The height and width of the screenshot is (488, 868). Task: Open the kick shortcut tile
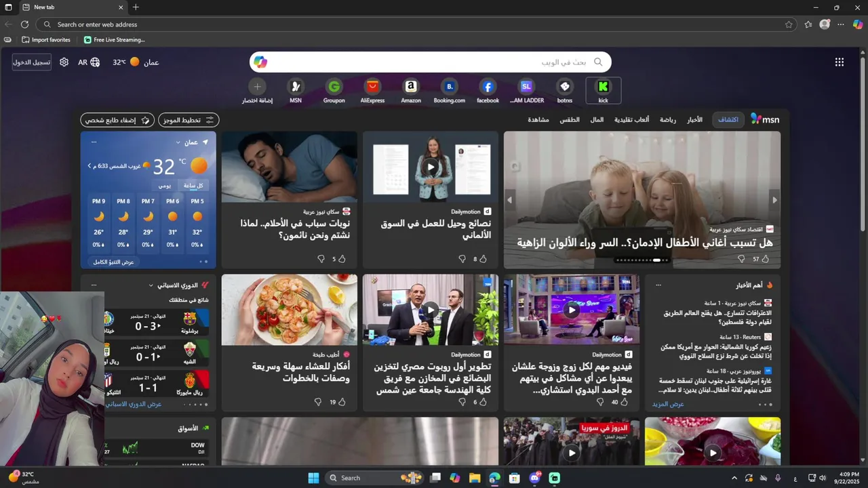[603, 90]
